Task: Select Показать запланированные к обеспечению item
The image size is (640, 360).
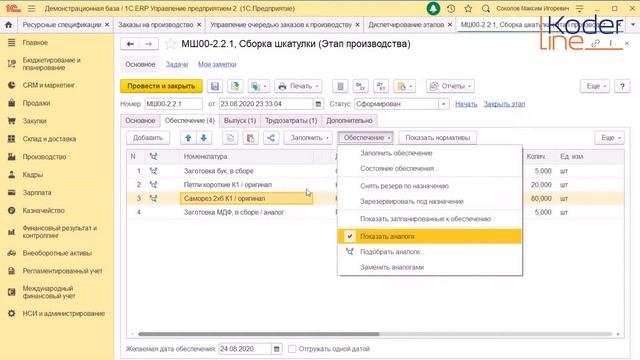Action: coord(430,219)
